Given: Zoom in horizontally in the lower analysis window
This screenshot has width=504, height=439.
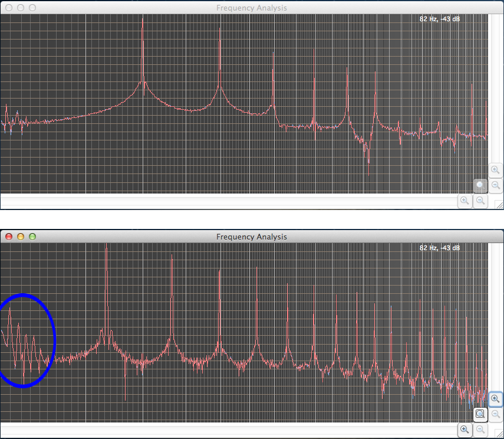Looking at the screenshot, I should (465, 430).
